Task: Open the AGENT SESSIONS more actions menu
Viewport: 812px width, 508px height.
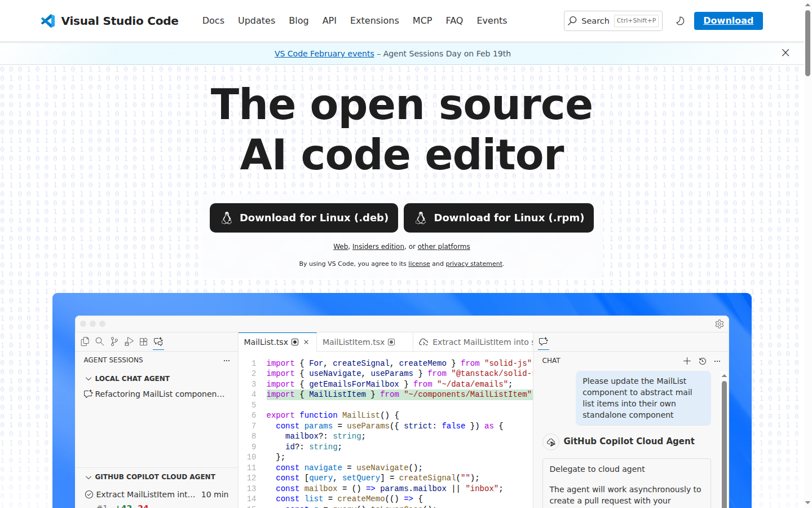Action: click(x=227, y=360)
